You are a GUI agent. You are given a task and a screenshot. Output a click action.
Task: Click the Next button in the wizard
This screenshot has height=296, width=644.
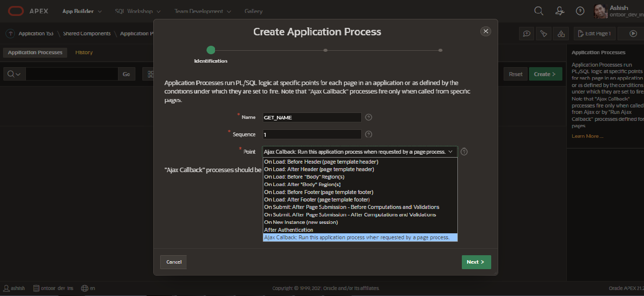476,262
